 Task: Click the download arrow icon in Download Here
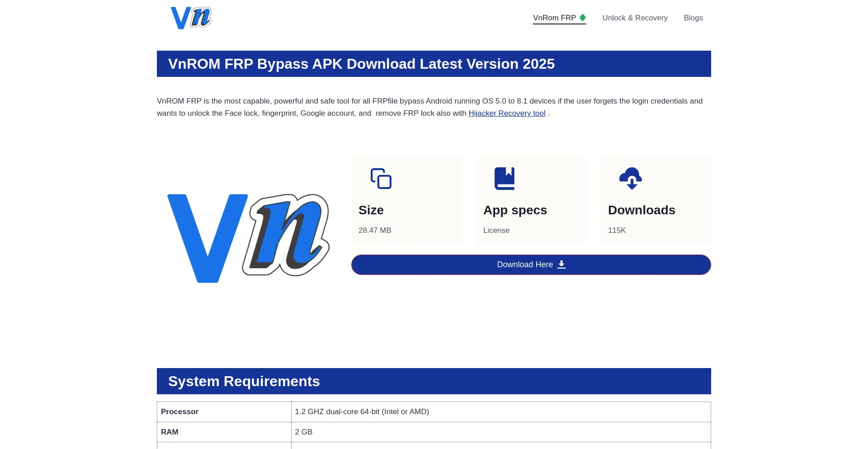tap(561, 265)
